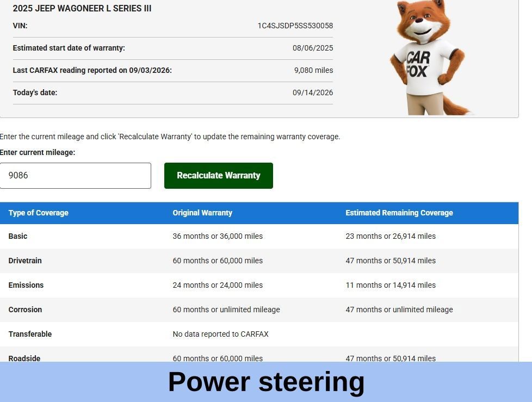
Task: Click the 9,080 miles CARFAX reading value
Action: point(313,70)
